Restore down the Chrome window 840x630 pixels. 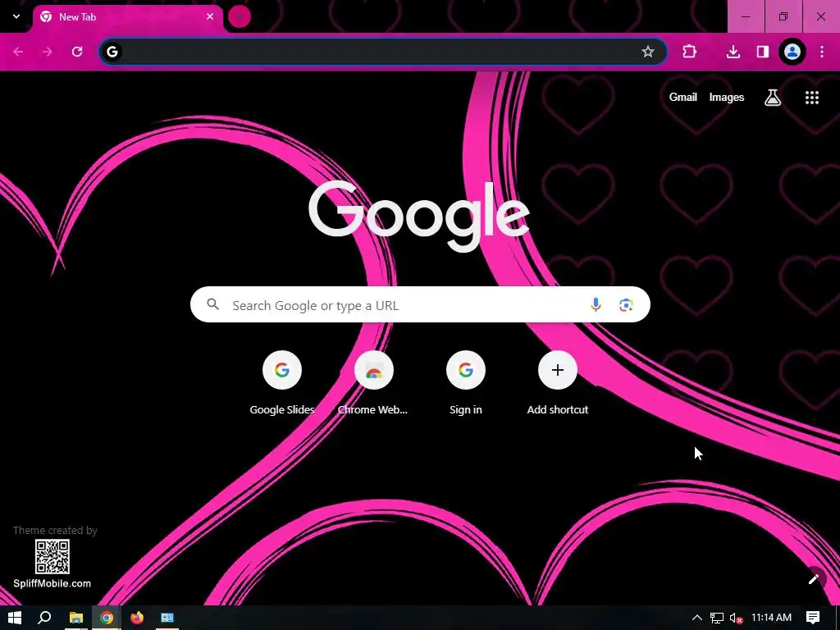coord(783,16)
